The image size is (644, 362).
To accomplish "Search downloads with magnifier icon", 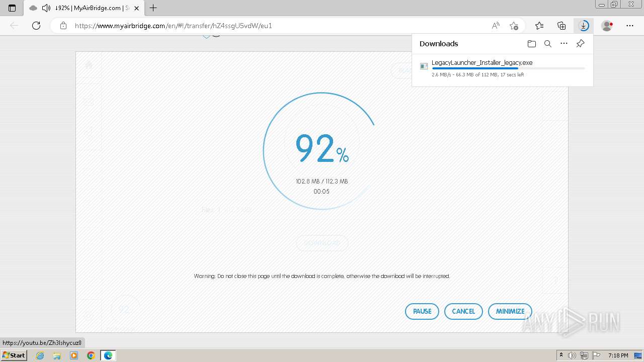I will 548,44.
